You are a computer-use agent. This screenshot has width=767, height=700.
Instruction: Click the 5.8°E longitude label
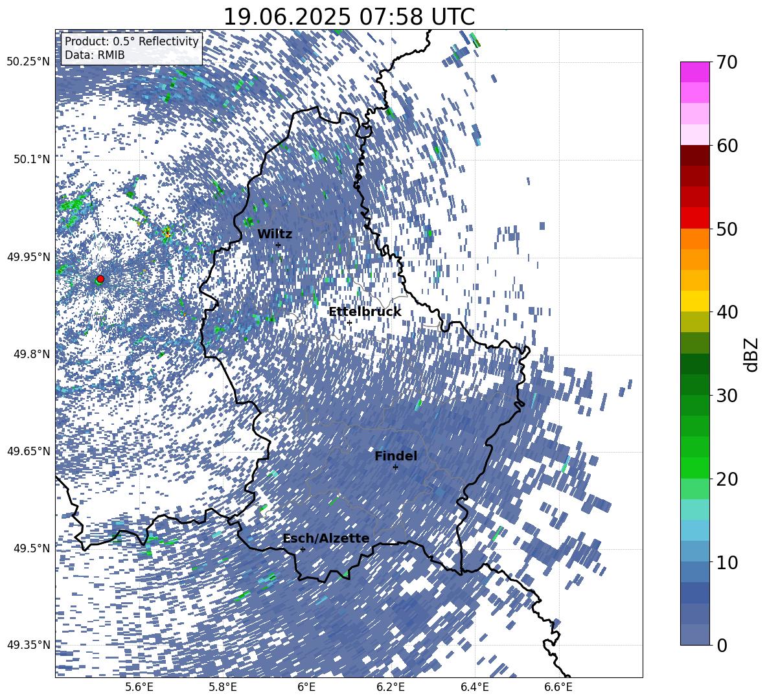223,687
